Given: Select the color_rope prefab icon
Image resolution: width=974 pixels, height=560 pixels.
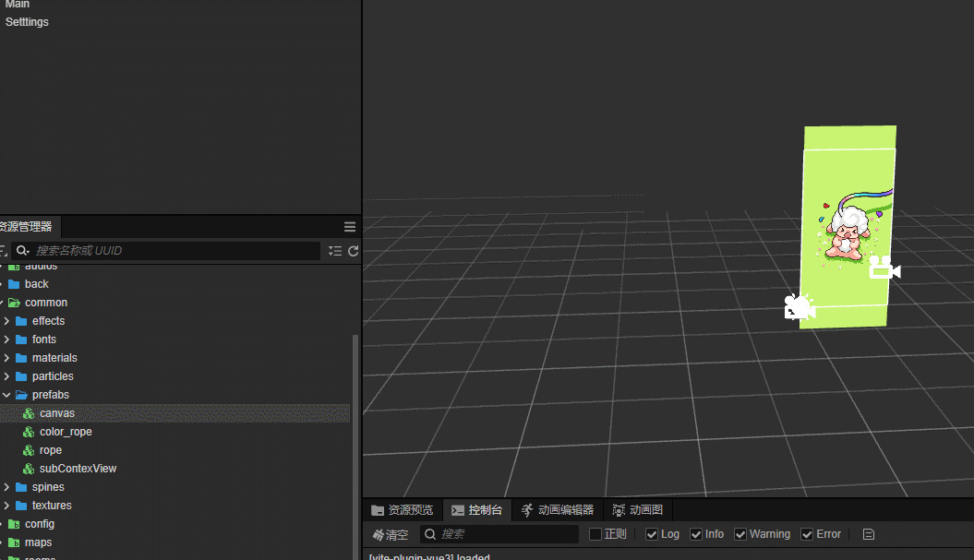Looking at the screenshot, I should click(29, 432).
